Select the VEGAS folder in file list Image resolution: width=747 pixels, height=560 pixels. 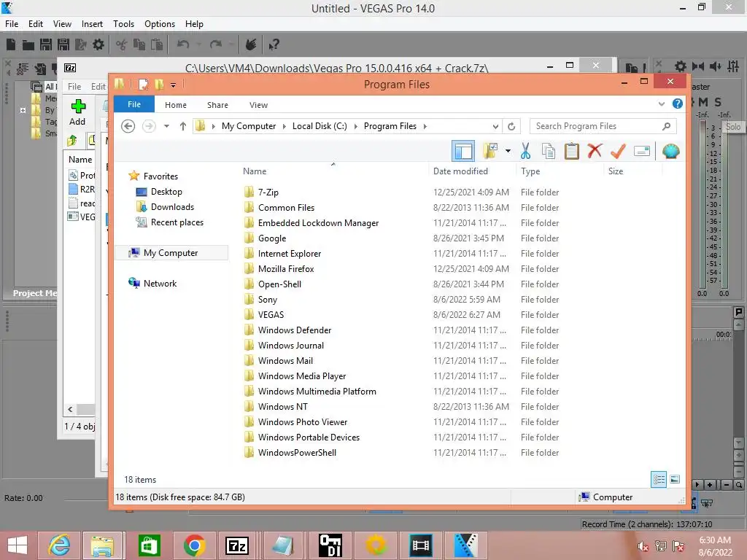(x=271, y=315)
